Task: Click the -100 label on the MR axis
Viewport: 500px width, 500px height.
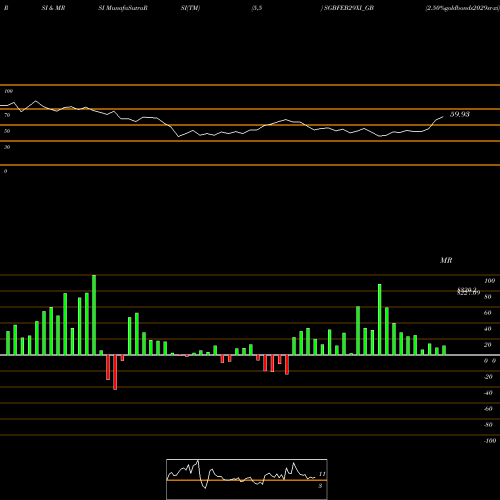Action: click(x=490, y=441)
